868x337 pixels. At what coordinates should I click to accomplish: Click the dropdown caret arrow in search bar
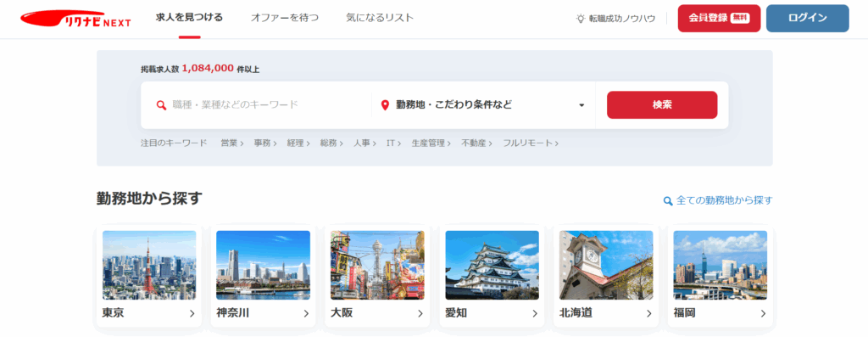click(x=581, y=105)
